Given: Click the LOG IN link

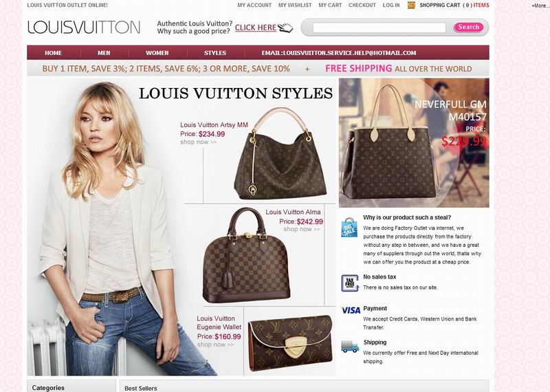Looking at the screenshot, I should click(x=391, y=6).
